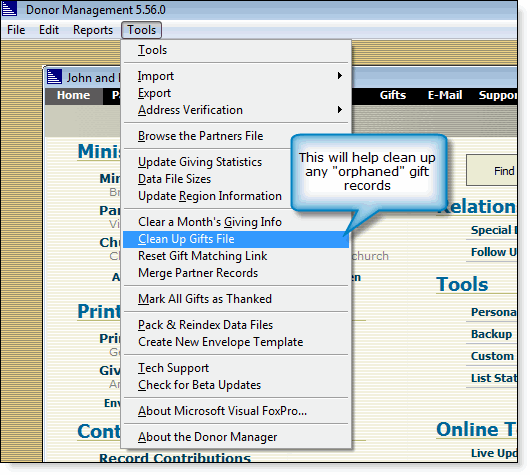
Task: Choose Export from the Tools menu
Action: (x=154, y=93)
